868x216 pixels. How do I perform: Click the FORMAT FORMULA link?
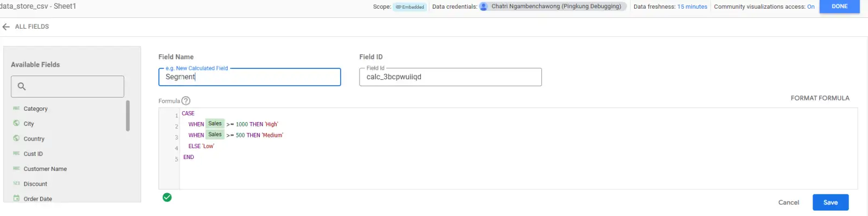point(820,98)
